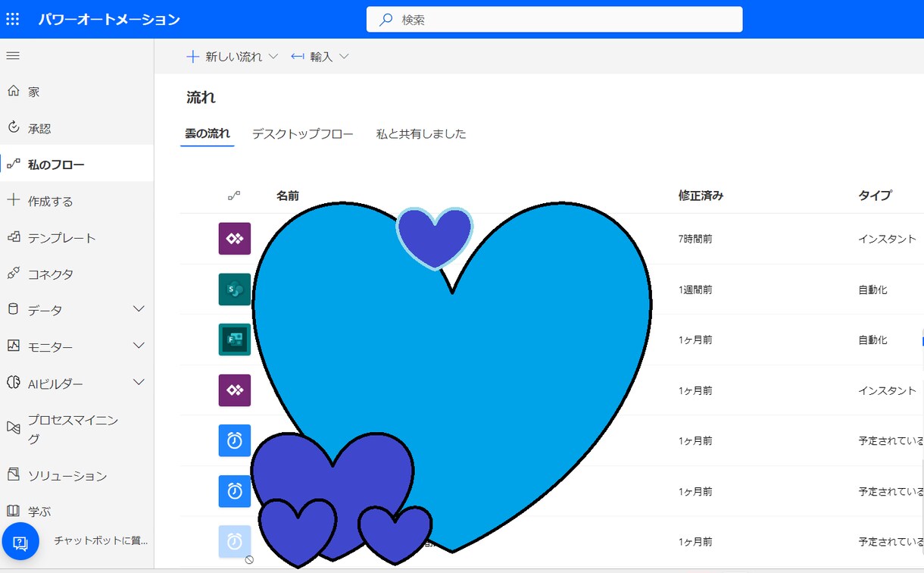924x573 pixels.
Task: Click the SharePoint icon in 1週間前 row
Action: (235, 290)
